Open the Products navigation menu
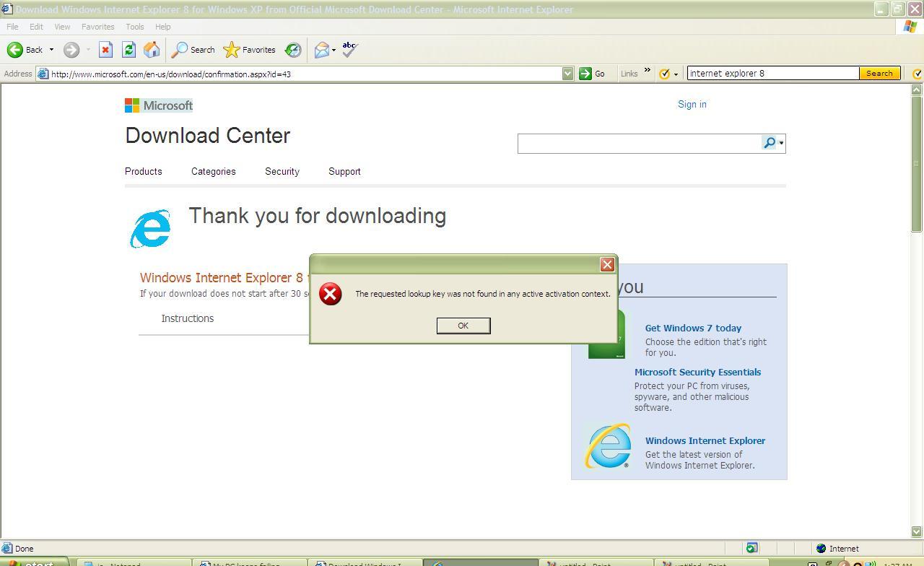Image resolution: width=924 pixels, height=566 pixels. [144, 172]
